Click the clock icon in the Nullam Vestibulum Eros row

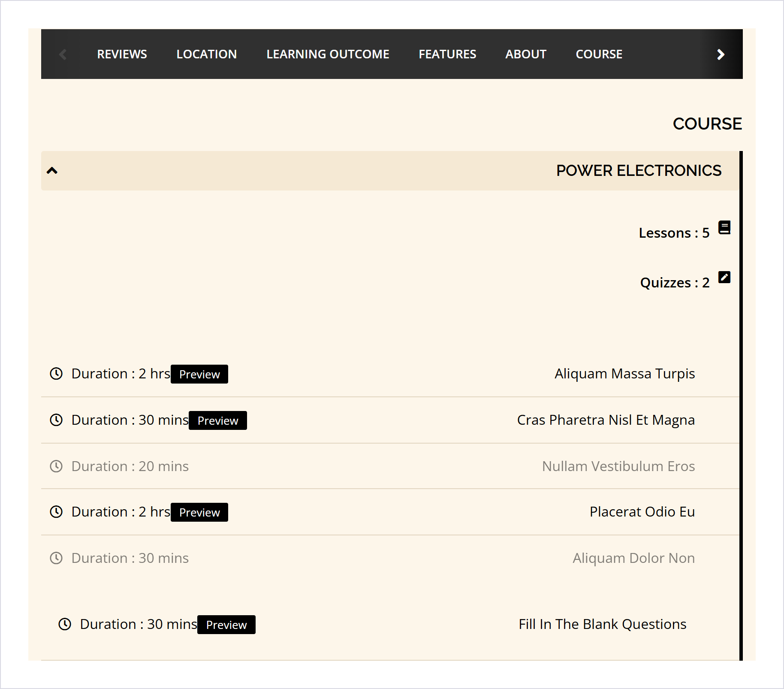click(x=56, y=466)
